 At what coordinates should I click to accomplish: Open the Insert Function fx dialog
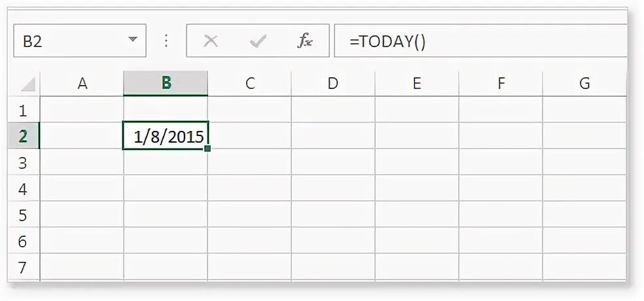305,41
